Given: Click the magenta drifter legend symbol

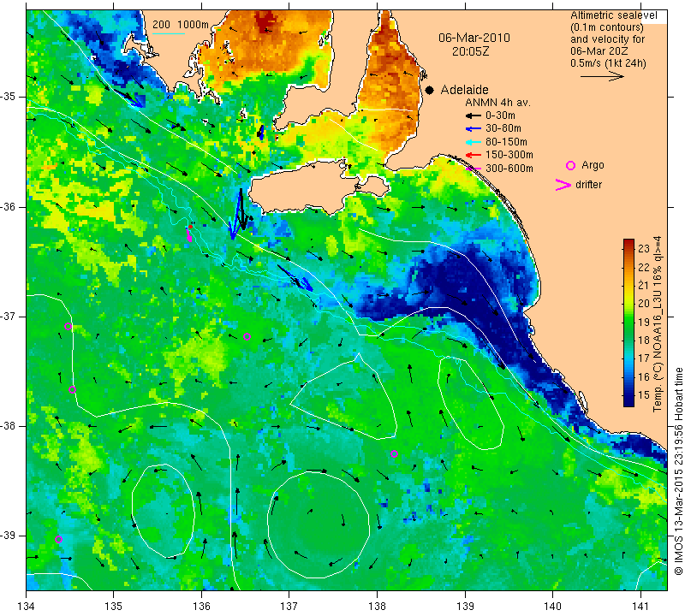Looking at the screenshot, I should click(563, 185).
